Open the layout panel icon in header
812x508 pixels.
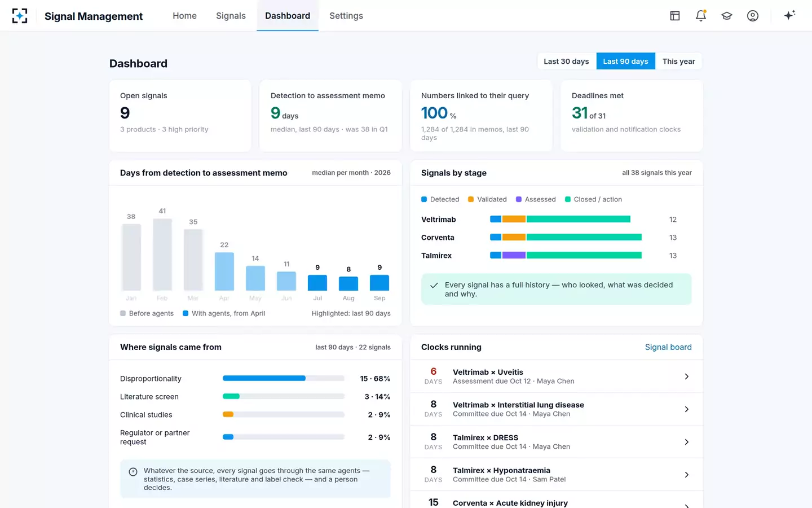674,16
